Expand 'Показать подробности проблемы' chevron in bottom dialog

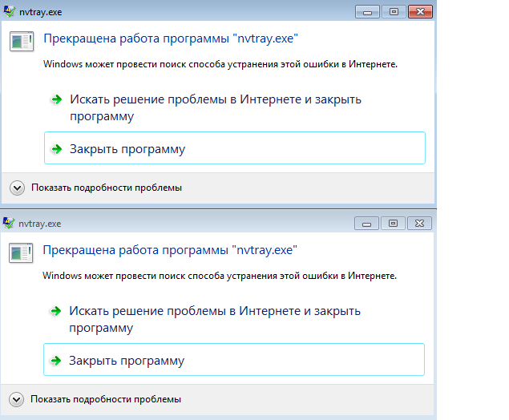(17, 399)
